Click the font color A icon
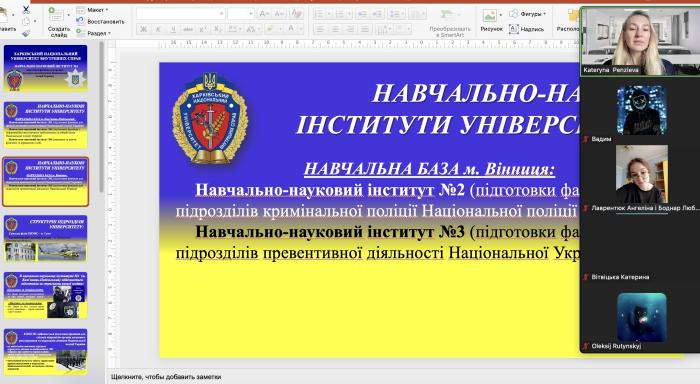The height and width of the screenshot is (384, 700). pos(292,29)
